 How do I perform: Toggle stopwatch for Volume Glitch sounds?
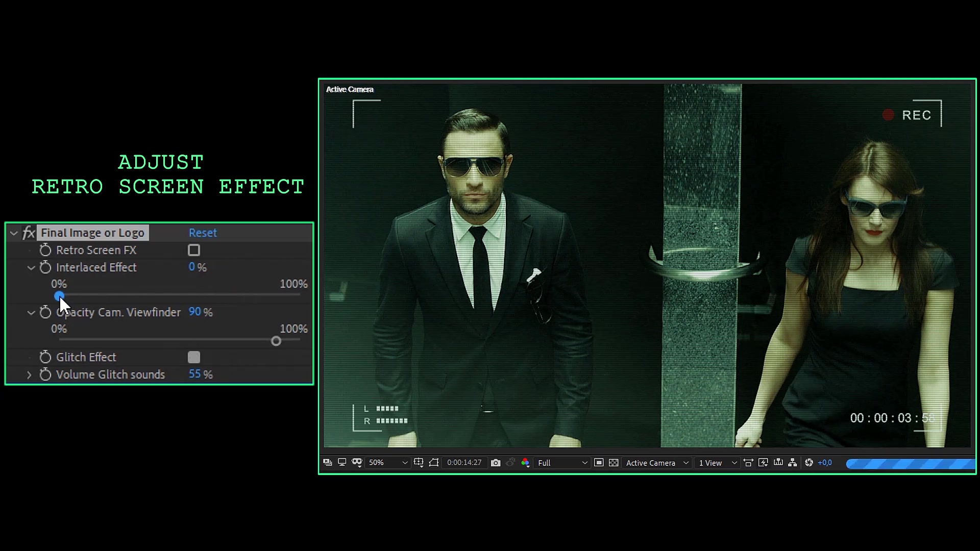45,374
